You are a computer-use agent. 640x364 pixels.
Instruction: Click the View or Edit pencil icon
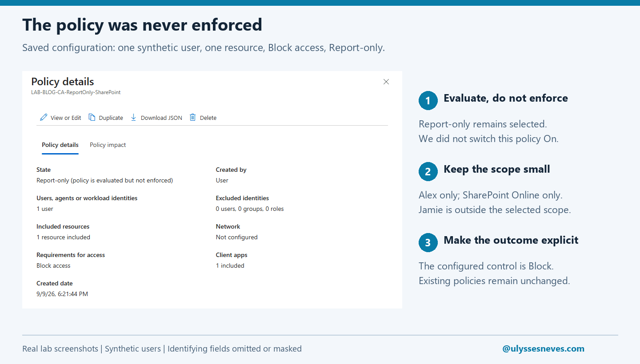pos(44,118)
